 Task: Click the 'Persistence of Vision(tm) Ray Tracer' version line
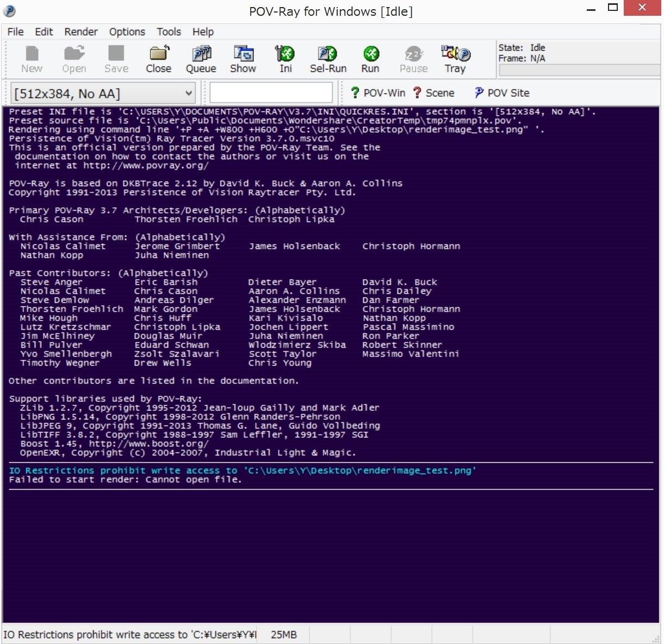pos(171,139)
